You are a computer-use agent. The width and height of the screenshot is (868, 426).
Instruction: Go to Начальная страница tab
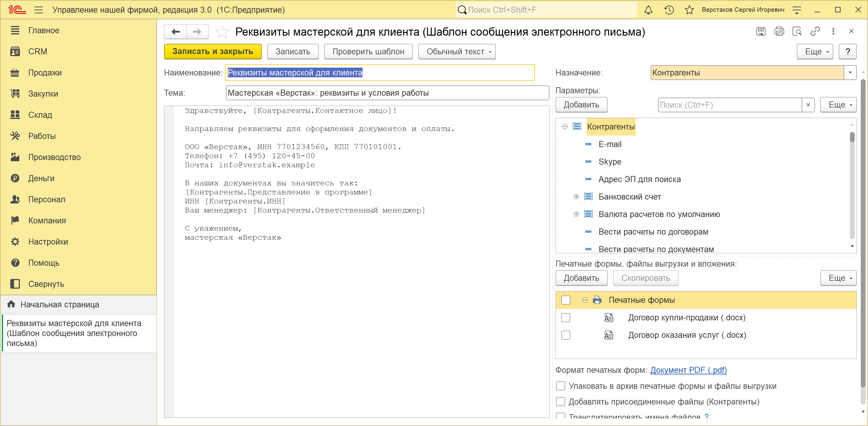[78, 305]
